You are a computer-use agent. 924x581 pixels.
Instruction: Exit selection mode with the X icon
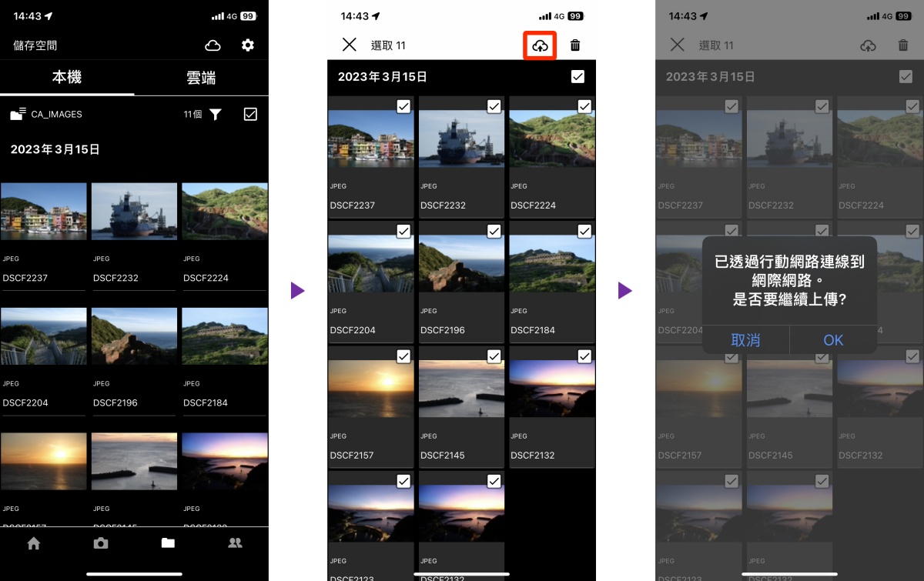[349, 45]
